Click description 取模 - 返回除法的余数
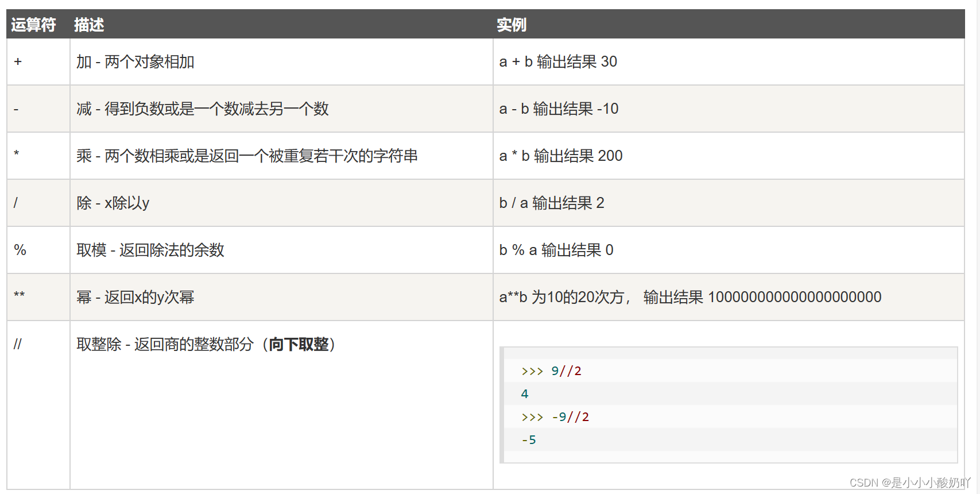980x494 pixels. tap(150, 250)
